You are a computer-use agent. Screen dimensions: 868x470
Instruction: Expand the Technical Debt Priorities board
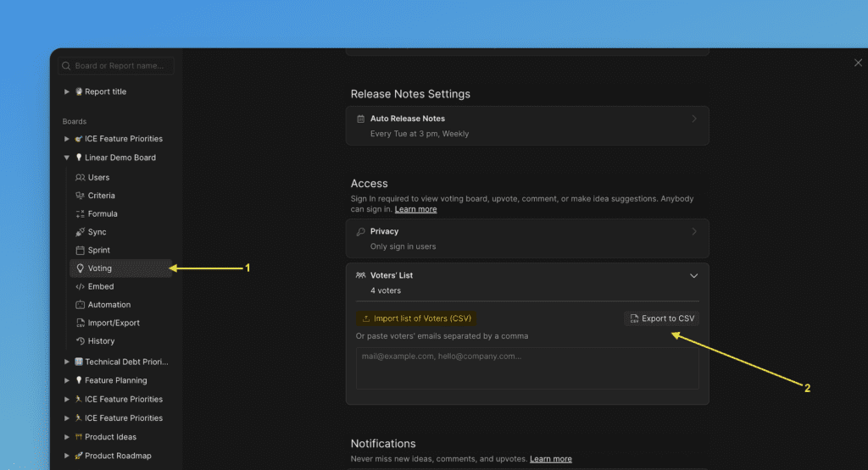[x=67, y=362]
